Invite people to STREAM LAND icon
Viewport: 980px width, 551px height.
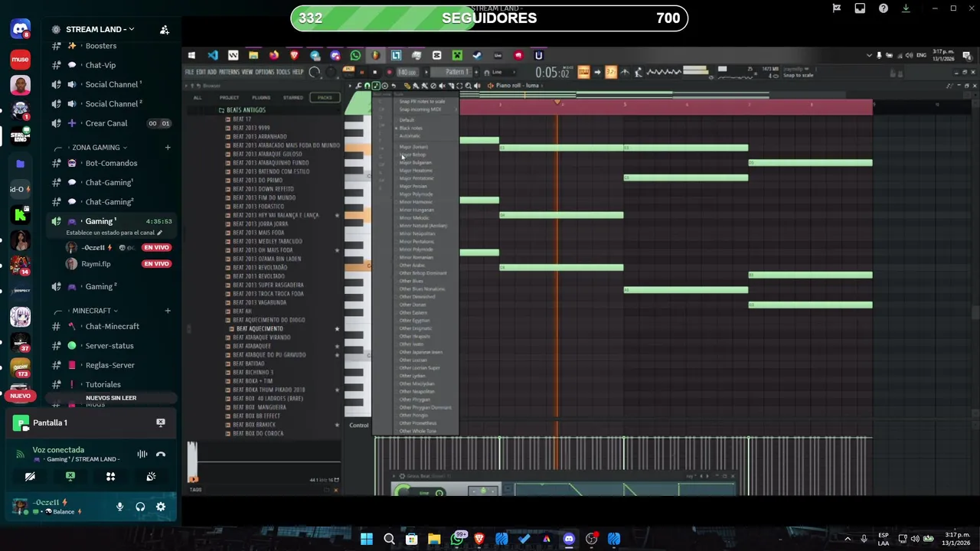[164, 30]
